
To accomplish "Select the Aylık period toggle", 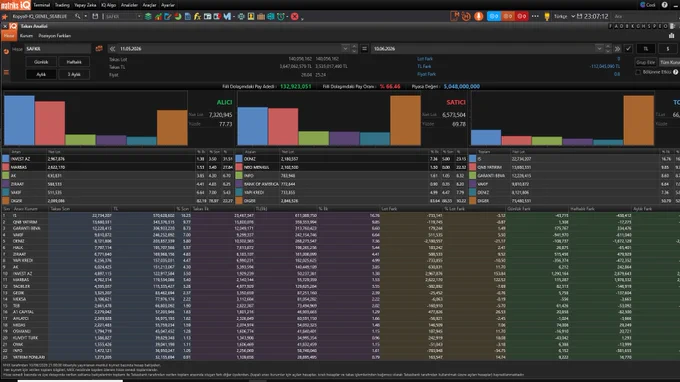I will [x=41, y=74].
